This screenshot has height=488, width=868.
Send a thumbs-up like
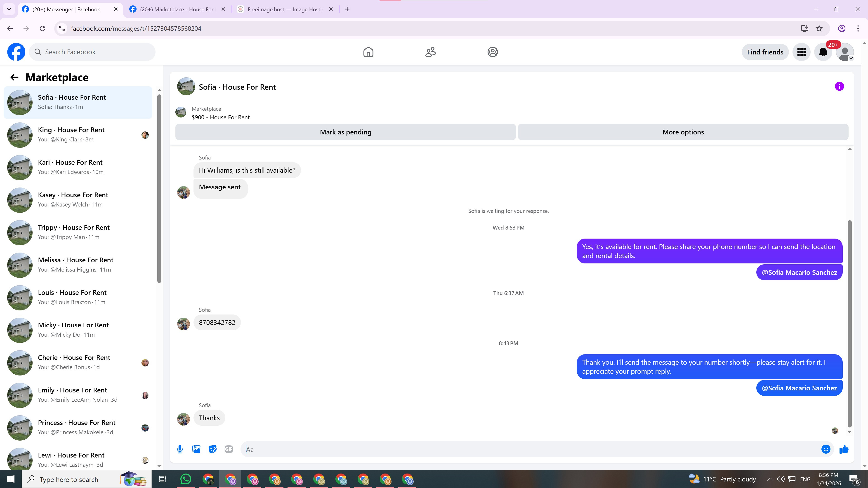click(844, 449)
